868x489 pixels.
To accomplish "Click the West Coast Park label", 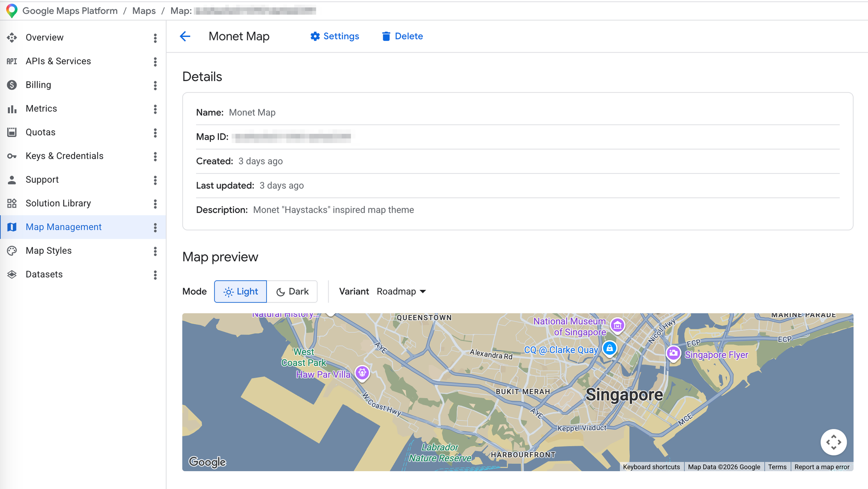I will [304, 358].
